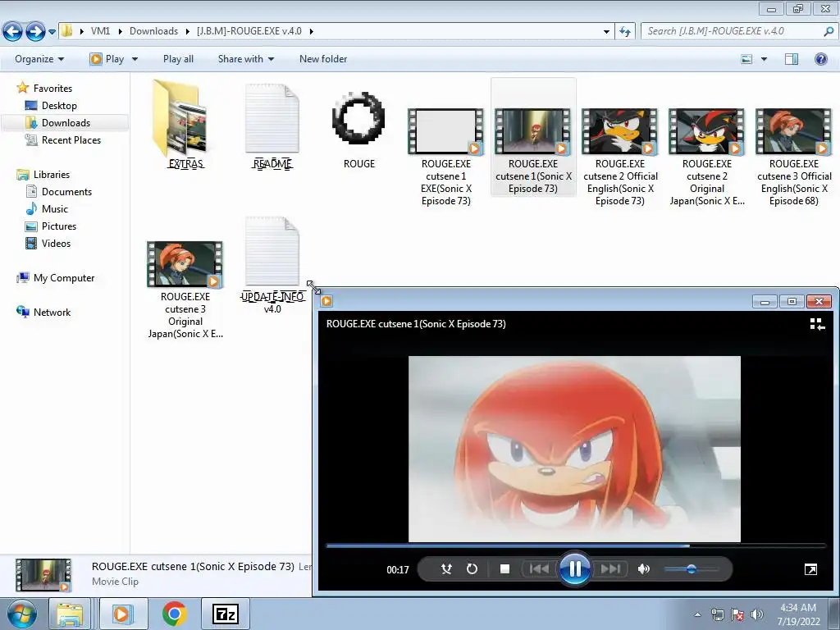Open the Windows Start menu
The height and width of the screenshot is (630, 840).
pos(22,614)
